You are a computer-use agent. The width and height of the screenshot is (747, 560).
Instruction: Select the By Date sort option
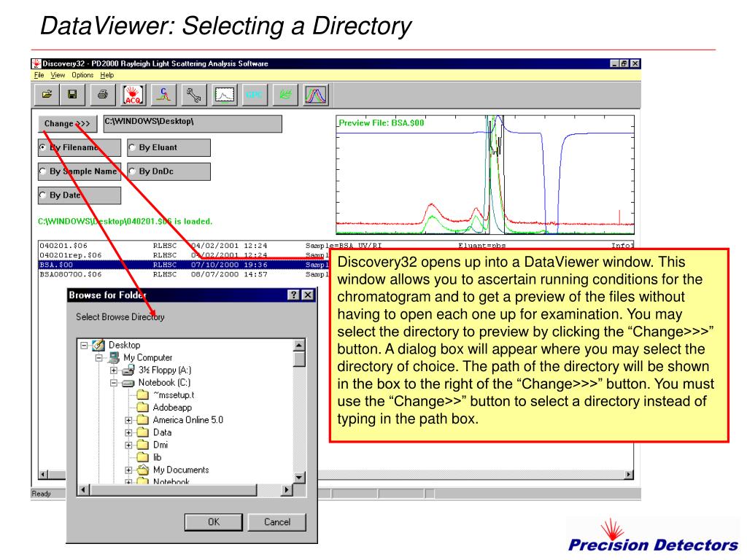(79, 195)
